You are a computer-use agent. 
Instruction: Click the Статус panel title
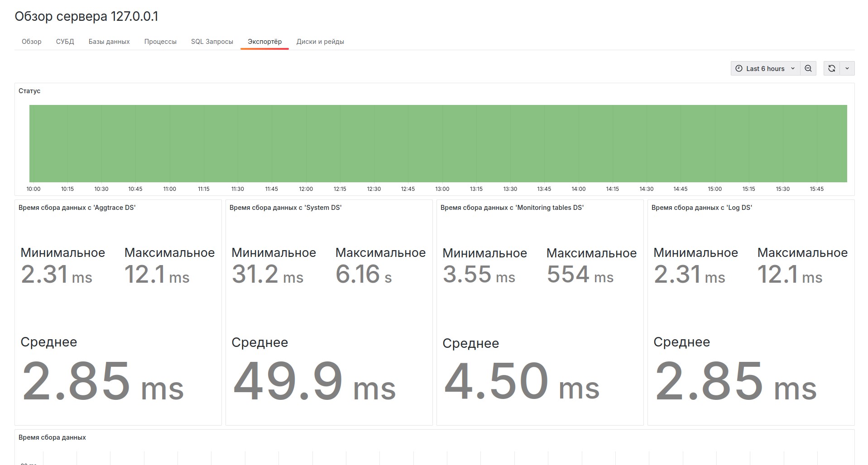[x=29, y=91]
